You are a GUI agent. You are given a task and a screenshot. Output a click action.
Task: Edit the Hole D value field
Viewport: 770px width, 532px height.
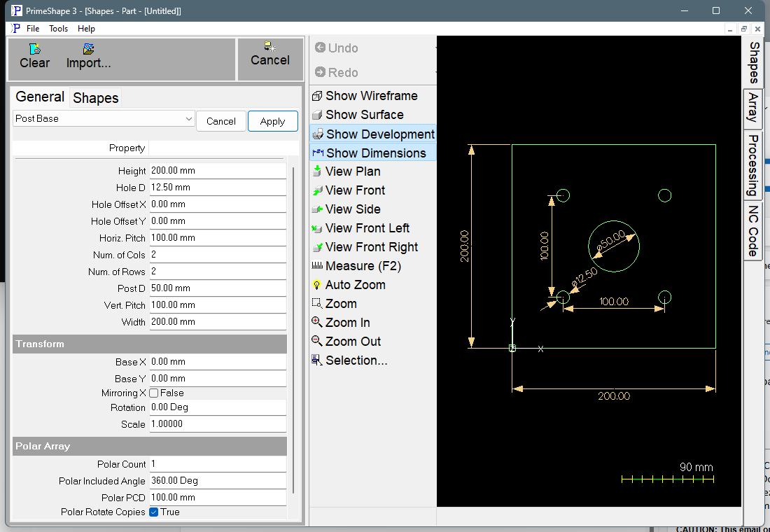(x=218, y=187)
